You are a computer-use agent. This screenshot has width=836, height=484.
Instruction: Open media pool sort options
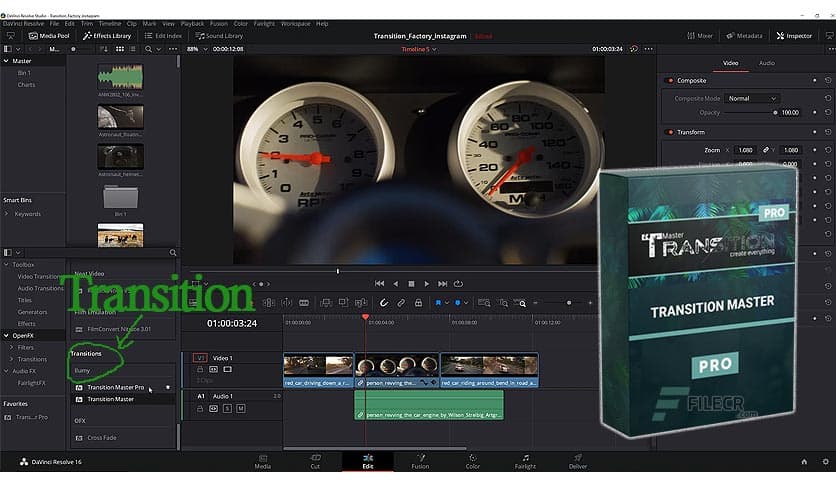pos(103,49)
